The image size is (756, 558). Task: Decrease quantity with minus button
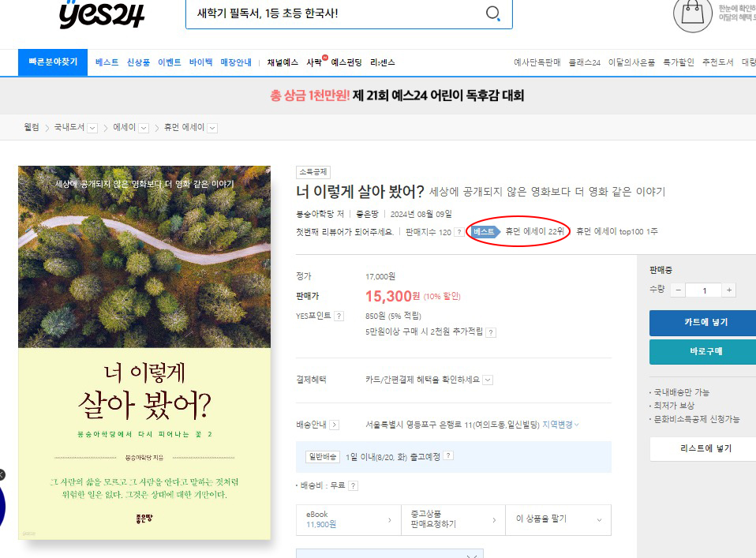coord(679,290)
